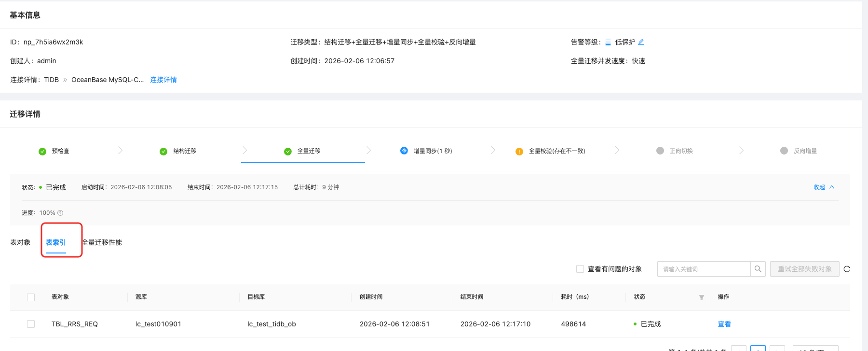868x351 pixels.
Task: Open the page size dropdown in pagination
Action: 815,349
